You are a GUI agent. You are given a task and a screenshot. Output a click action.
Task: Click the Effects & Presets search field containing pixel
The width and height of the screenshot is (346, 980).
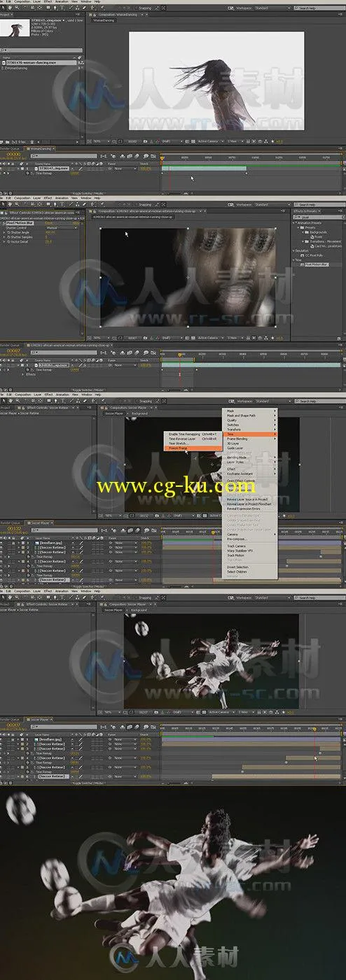coord(318,217)
